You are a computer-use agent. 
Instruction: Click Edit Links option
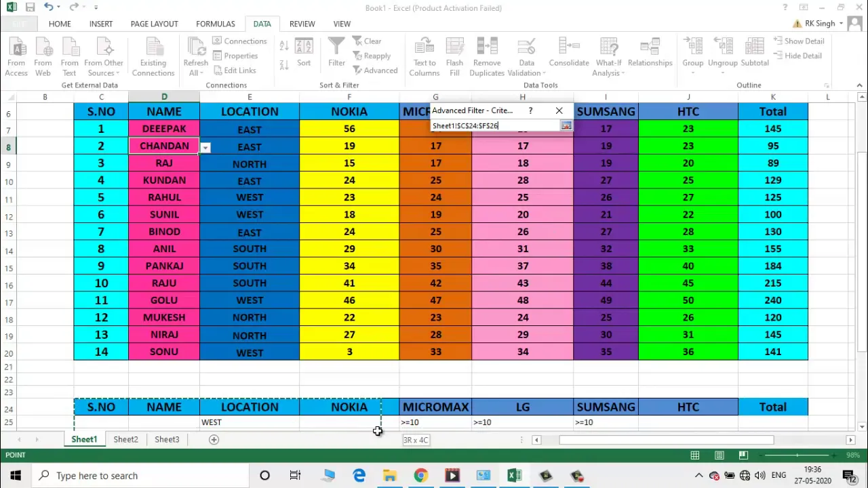(x=234, y=70)
